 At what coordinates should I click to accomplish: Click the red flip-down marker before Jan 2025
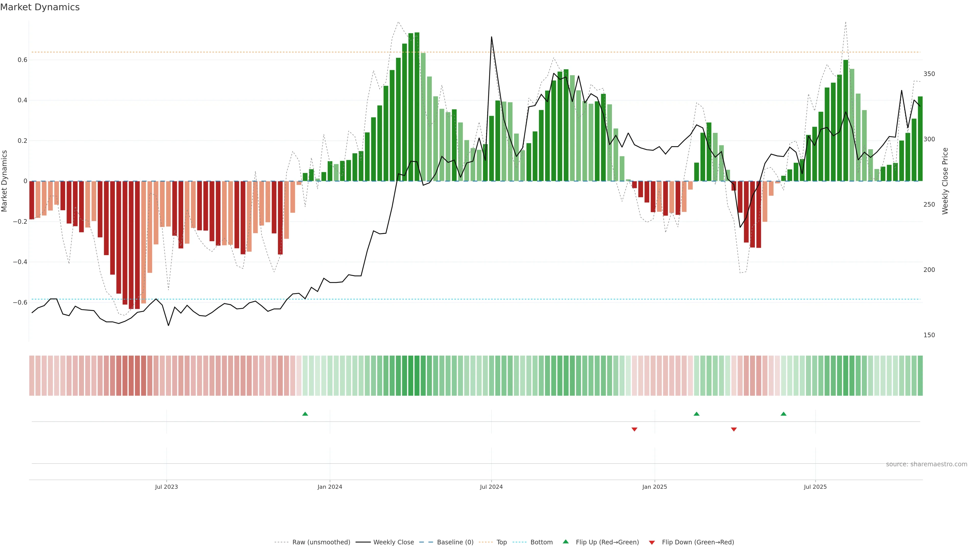(634, 429)
